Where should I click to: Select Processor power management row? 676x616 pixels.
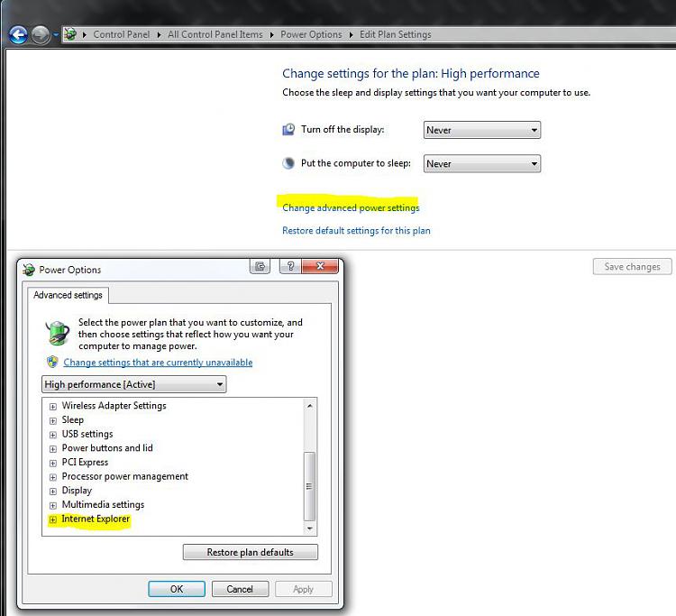pos(125,476)
